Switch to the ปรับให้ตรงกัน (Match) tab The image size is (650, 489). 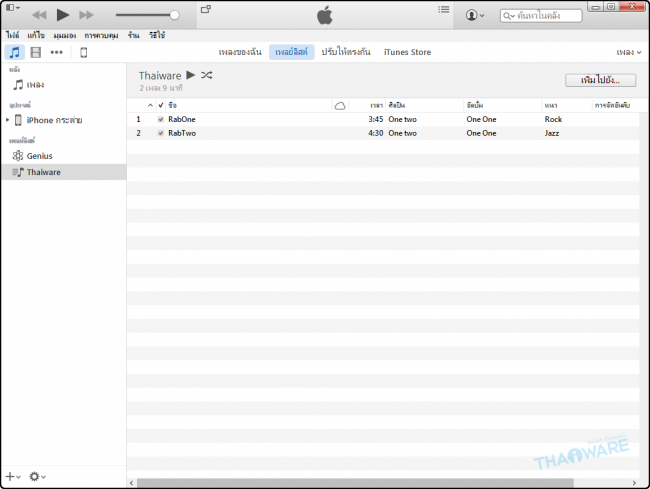pyautogui.click(x=346, y=52)
